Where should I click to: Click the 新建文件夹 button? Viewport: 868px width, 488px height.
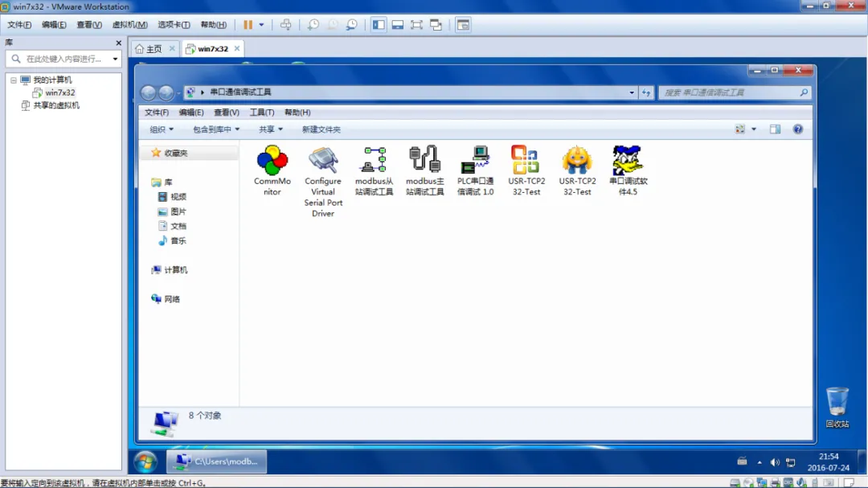click(x=321, y=129)
